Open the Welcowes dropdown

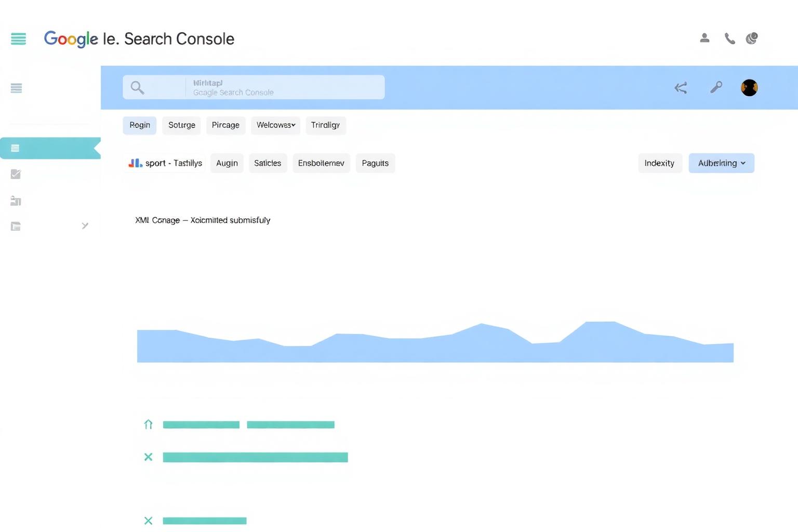(275, 125)
